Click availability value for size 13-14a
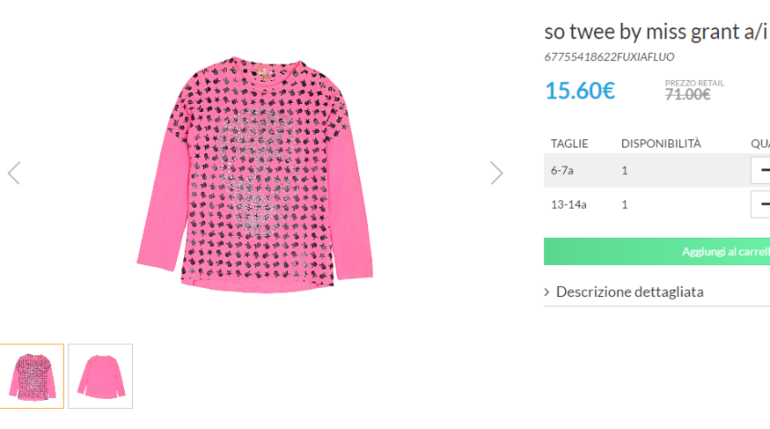770x429 pixels. (625, 205)
